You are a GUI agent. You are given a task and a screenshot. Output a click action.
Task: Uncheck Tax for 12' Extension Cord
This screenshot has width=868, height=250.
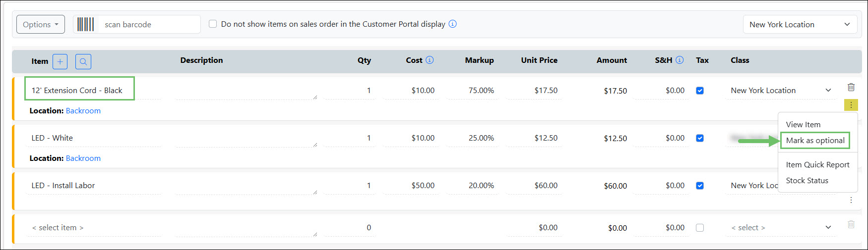pos(700,91)
